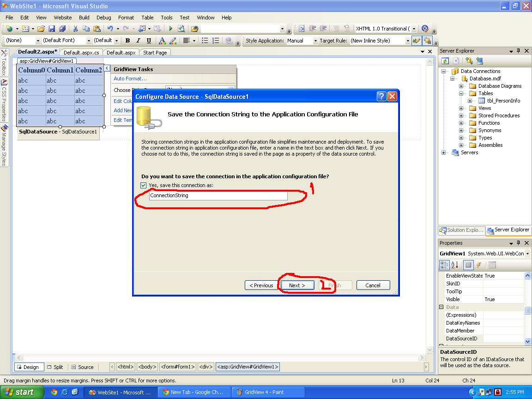
Task: Click the <form#form1> breadcrumb tag
Action: coord(177,367)
